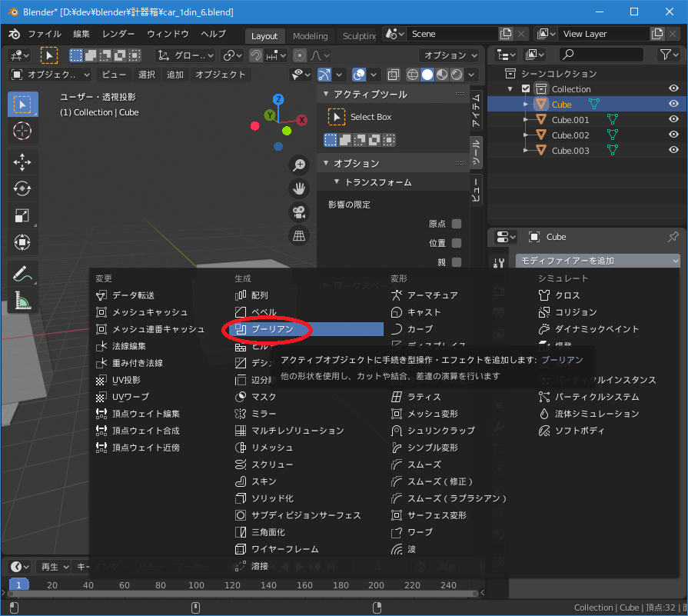Screen dimensions: 688x616
Task: Select the Measure tool
Action: (x=22, y=301)
